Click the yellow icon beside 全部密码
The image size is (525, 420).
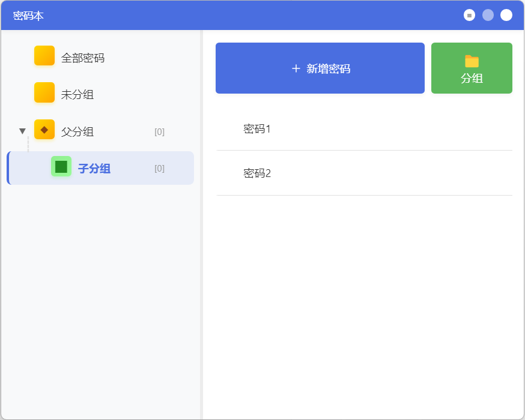tap(44, 56)
